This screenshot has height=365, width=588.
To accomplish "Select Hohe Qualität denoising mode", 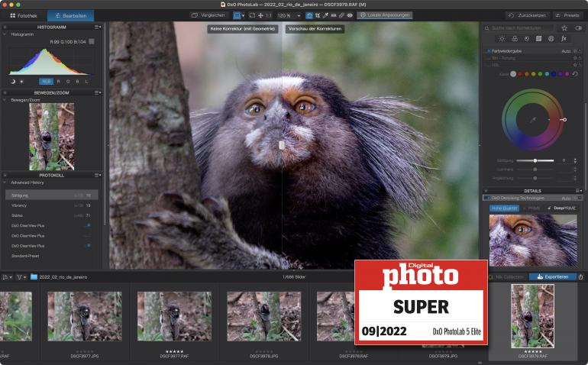I will pos(504,208).
